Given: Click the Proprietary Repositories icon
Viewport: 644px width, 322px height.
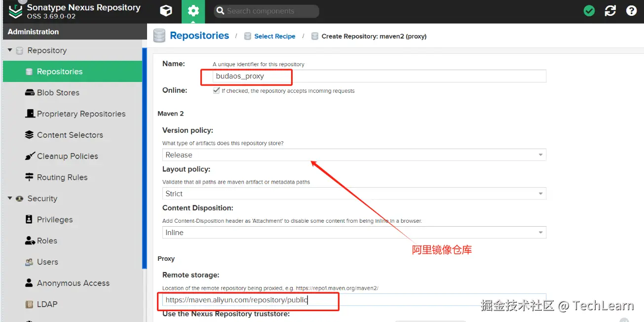Looking at the screenshot, I should tap(30, 114).
